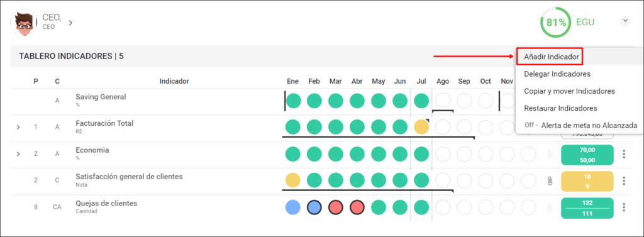The width and height of the screenshot is (644, 237).
Task: Click the Oct month column header
Action: click(x=486, y=81)
